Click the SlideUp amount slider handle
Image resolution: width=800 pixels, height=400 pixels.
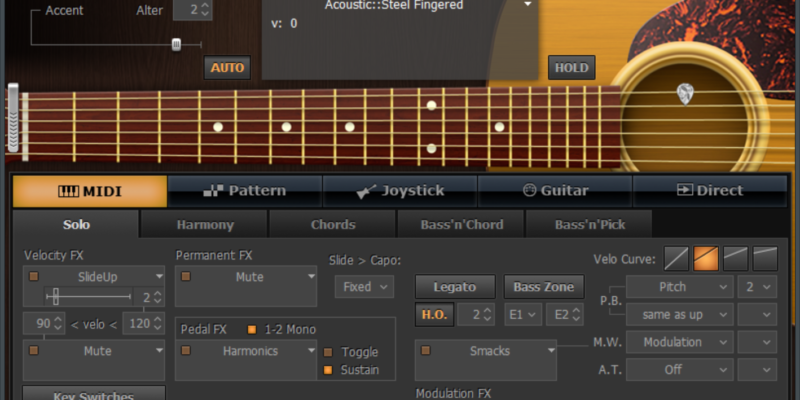click(56, 296)
